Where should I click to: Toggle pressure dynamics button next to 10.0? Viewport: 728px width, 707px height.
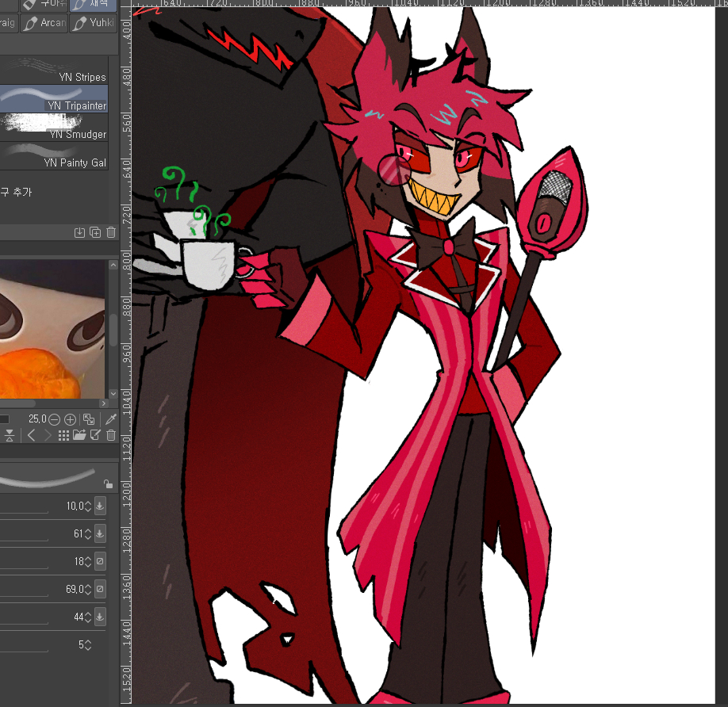[x=100, y=506]
